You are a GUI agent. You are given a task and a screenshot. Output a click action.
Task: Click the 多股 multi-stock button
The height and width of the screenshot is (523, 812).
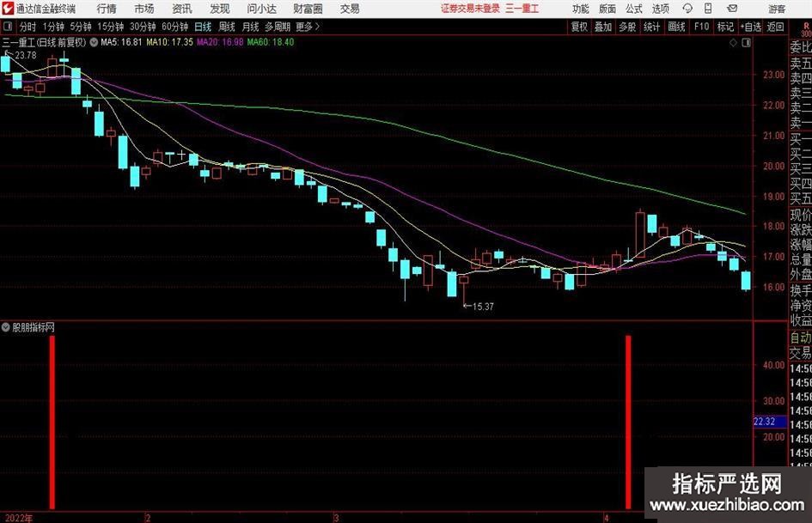[x=627, y=27]
